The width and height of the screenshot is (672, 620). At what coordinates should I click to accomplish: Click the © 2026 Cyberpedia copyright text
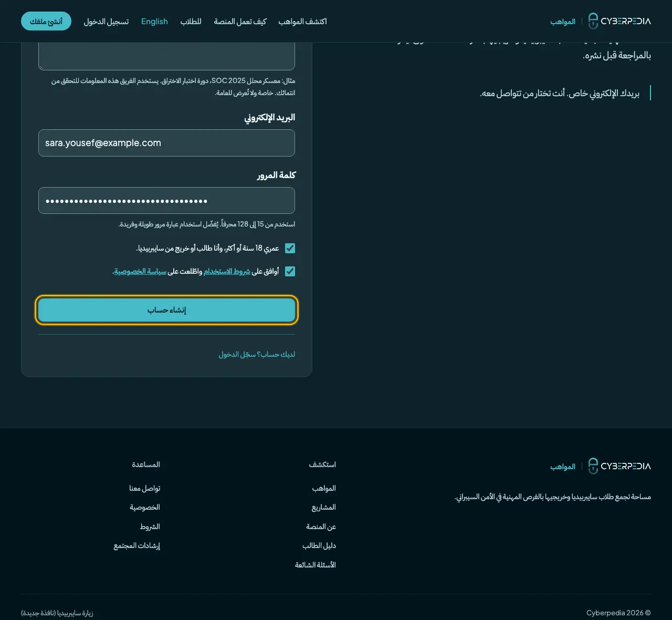[618, 613]
